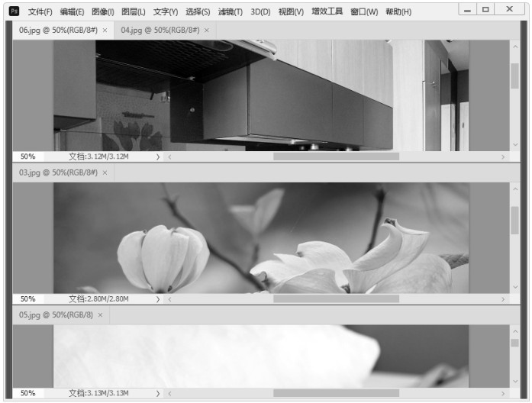
Task: Click the 50% zoom field of 06.jpg
Action: [x=27, y=156]
